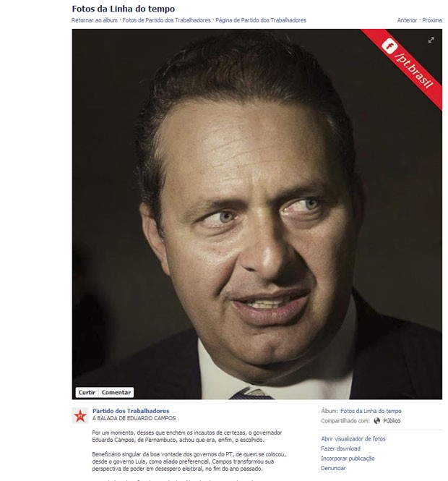Image resolution: width=448 pixels, height=481 pixels.
Task: Click the PT red star avatar
Action: [80, 416]
